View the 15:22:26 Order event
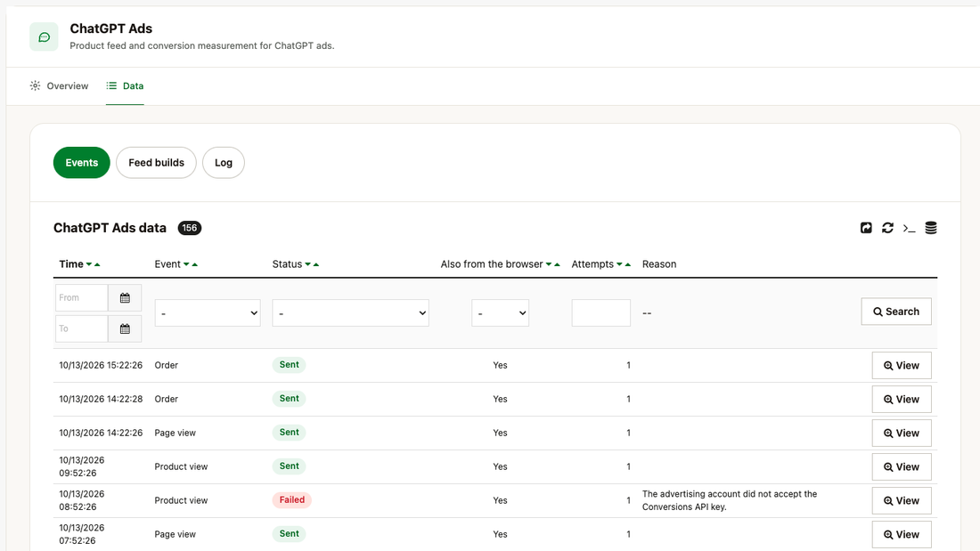 [x=902, y=366]
